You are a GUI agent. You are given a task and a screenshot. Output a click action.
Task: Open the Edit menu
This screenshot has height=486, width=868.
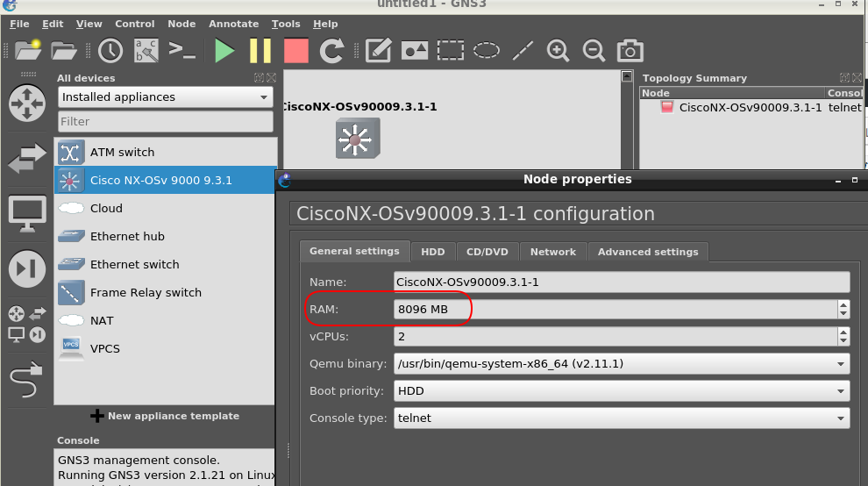[53, 24]
